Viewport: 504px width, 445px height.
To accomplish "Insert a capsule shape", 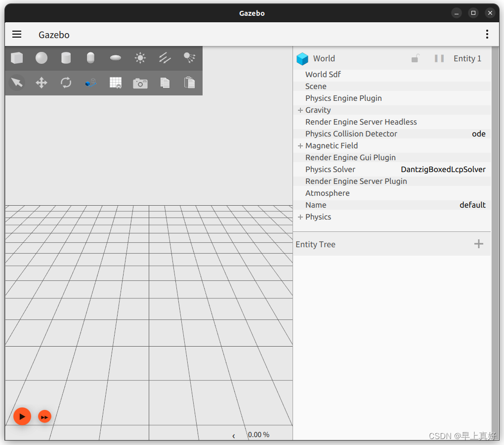I will (90, 58).
